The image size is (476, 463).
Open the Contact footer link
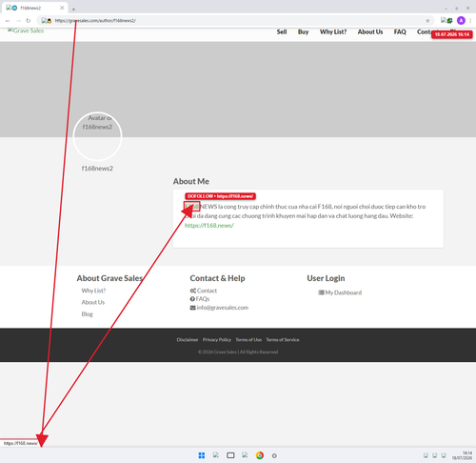point(207,291)
